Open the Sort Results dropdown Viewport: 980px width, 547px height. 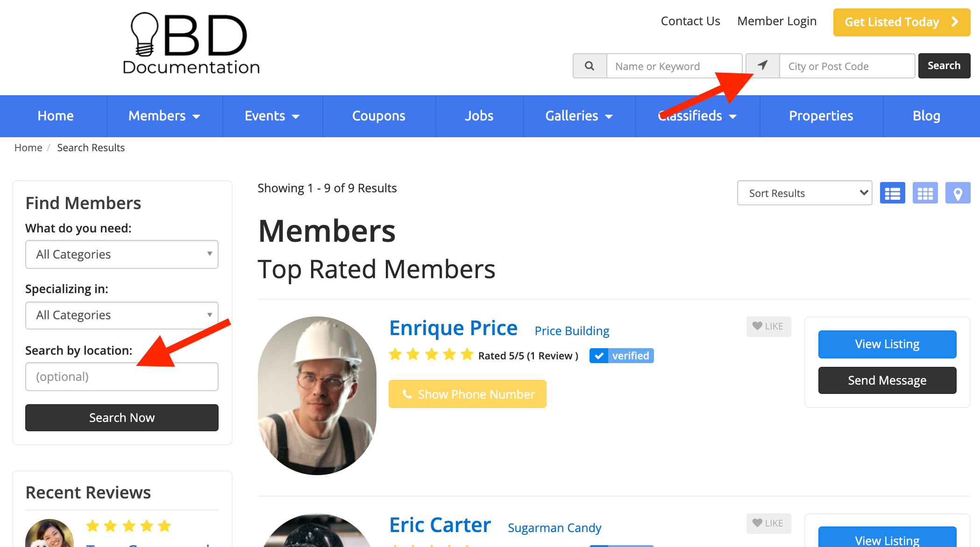tap(804, 193)
